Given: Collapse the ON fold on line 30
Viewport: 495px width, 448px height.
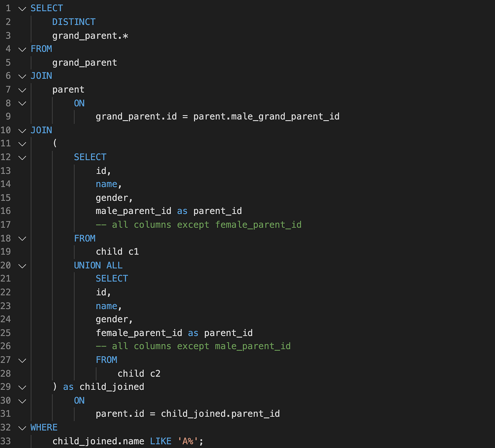Looking at the screenshot, I should pos(22,401).
